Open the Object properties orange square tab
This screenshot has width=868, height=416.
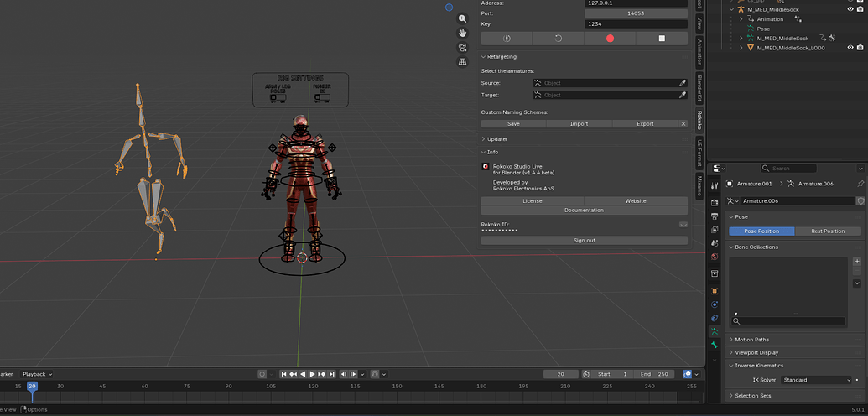[715, 291]
